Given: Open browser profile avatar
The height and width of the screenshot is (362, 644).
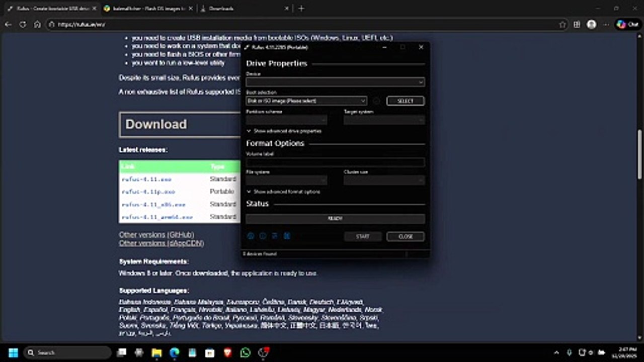Looking at the screenshot, I should click(x=592, y=24).
